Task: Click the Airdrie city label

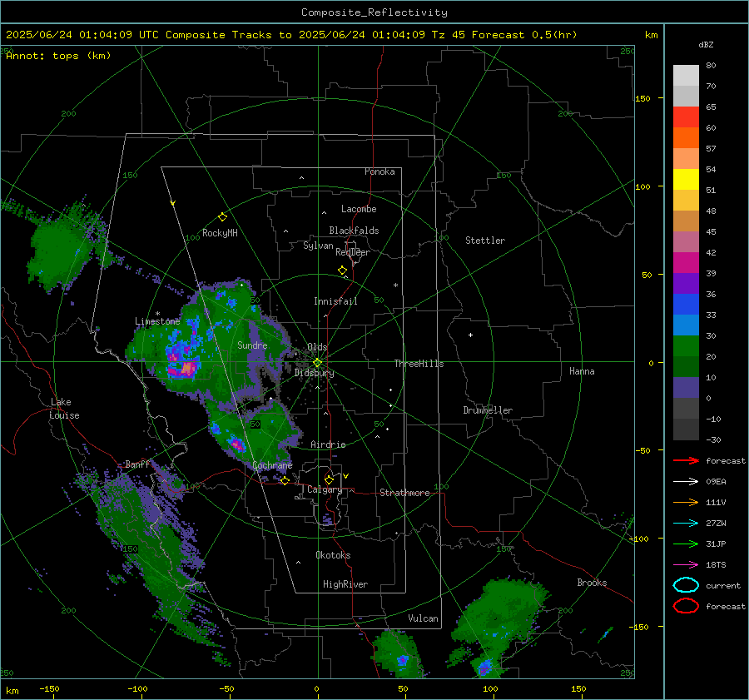Action: tap(328, 444)
